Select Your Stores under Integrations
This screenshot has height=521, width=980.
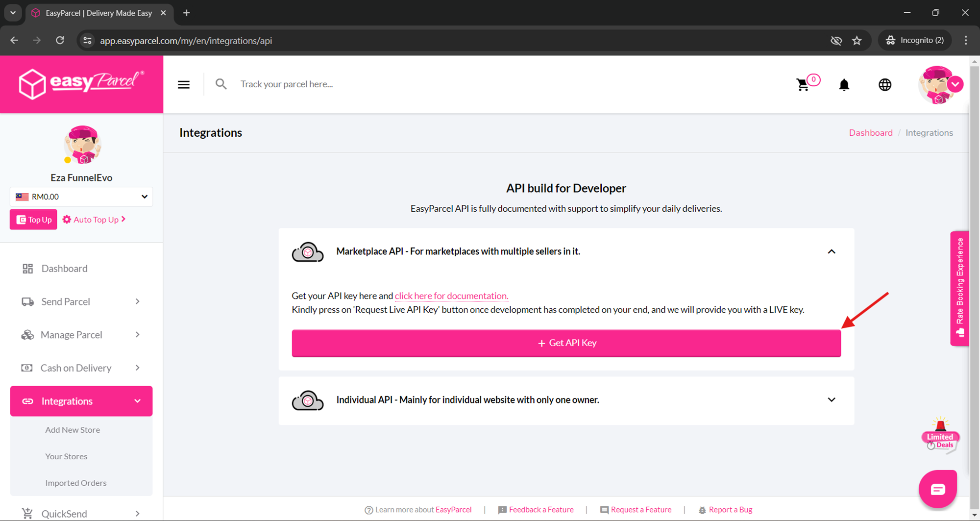[66, 456]
